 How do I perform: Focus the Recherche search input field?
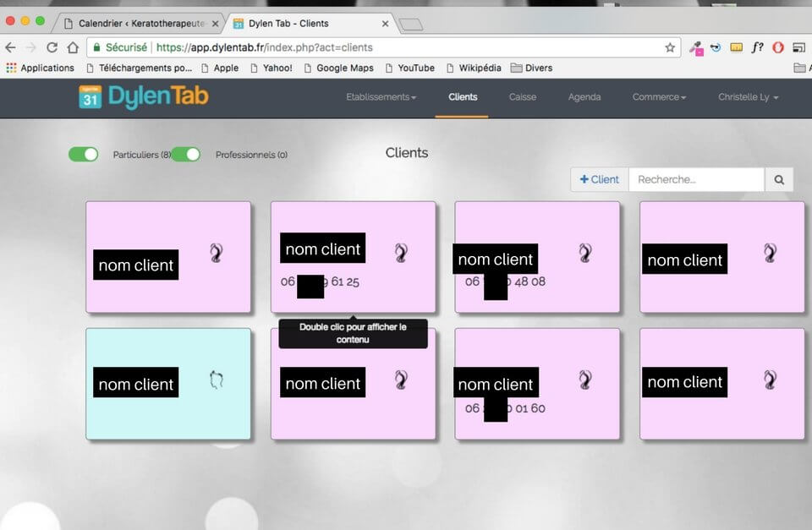[x=696, y=179]
